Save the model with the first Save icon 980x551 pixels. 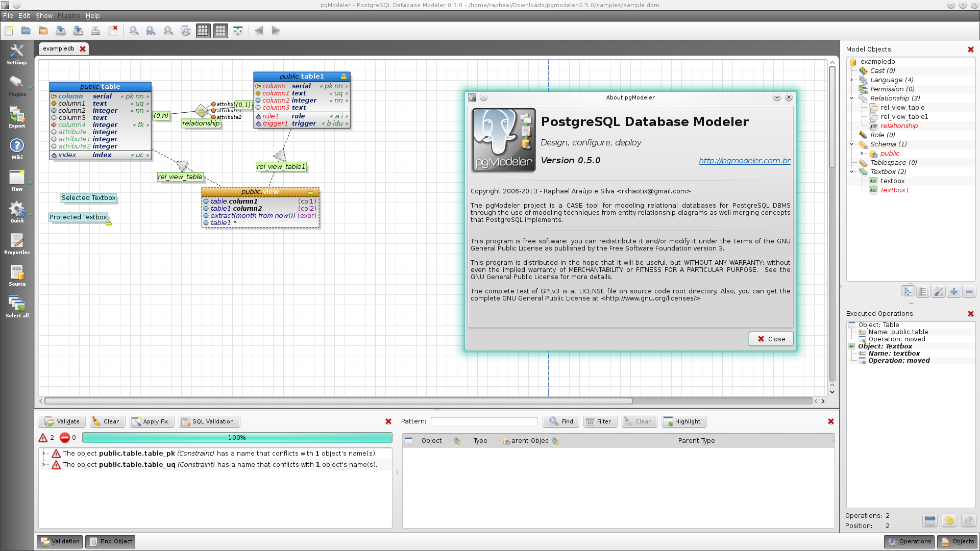pos(61,31)
